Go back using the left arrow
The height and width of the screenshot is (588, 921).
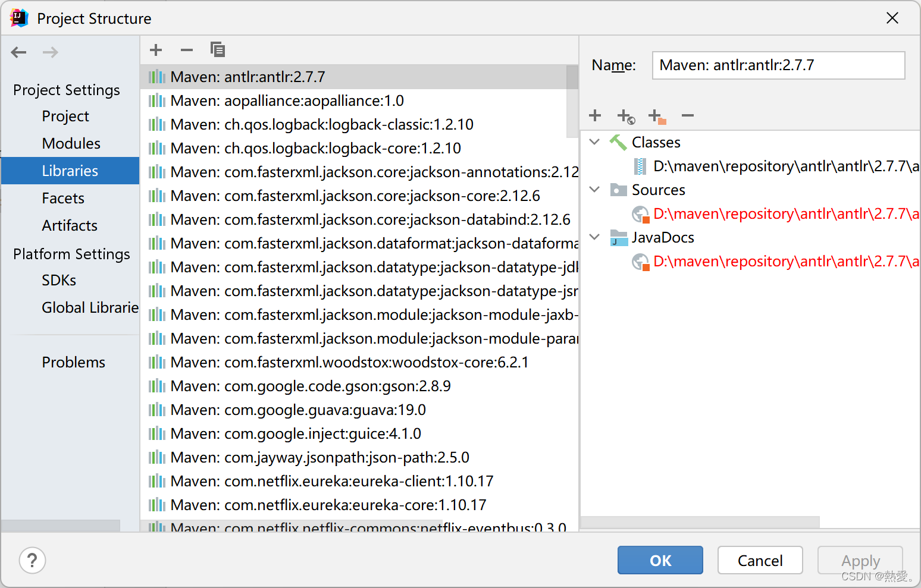[x=19, y=52]
